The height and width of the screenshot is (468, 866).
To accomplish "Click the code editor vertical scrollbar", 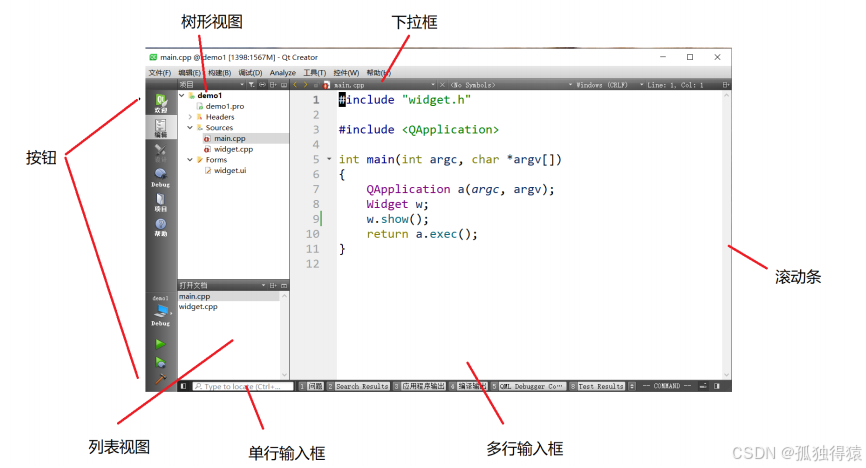I will coord(726,235).
